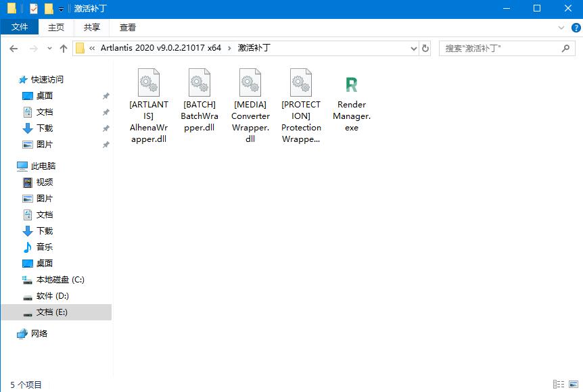Go back with the back arrow
The image size is (583, 392).
click(x=14, y=48)
